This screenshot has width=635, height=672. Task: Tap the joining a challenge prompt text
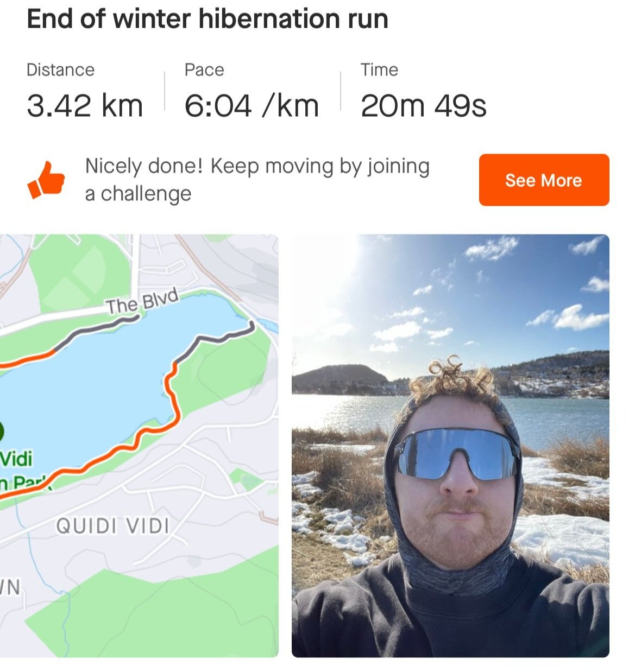[257, 180]
